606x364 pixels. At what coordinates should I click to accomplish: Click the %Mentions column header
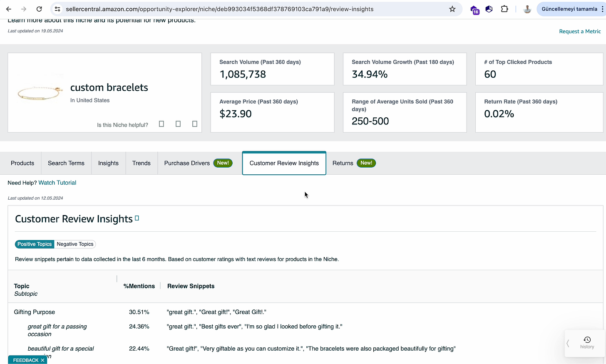[139, 286]
